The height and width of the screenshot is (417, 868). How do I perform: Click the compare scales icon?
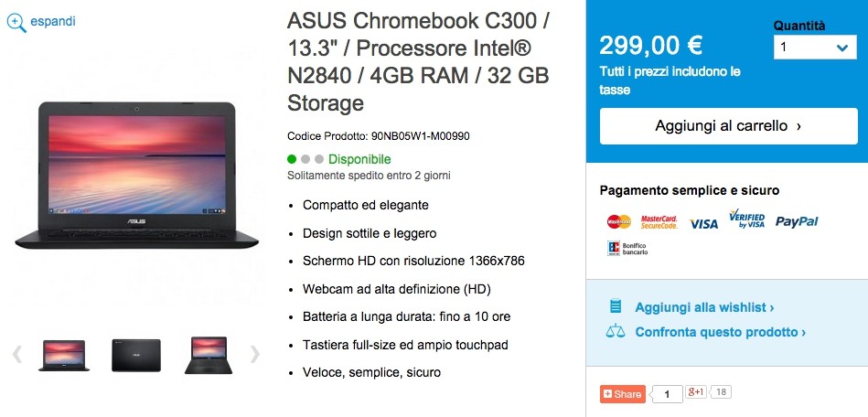[x=616, y=332]
